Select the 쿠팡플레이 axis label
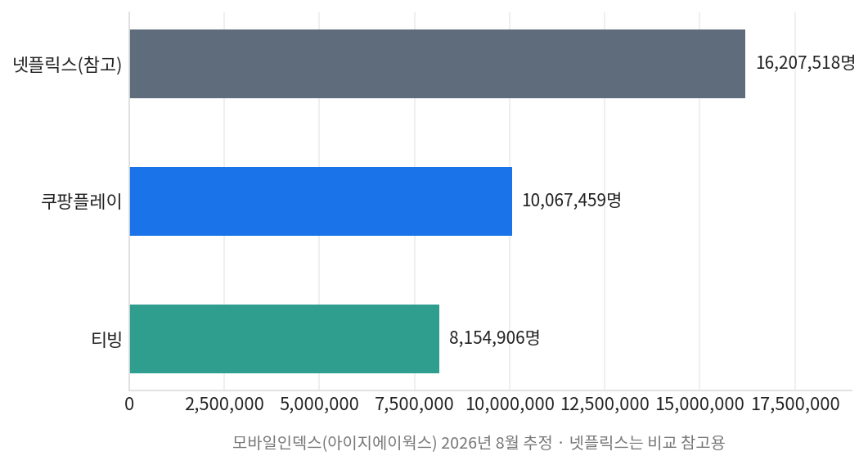868x465 pixels. pos(81,201)
